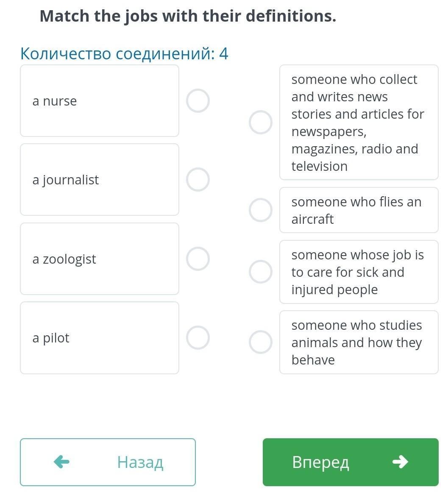
Task: Select the circle next to the studies animals definition
Action: click(x=261, y=342)
